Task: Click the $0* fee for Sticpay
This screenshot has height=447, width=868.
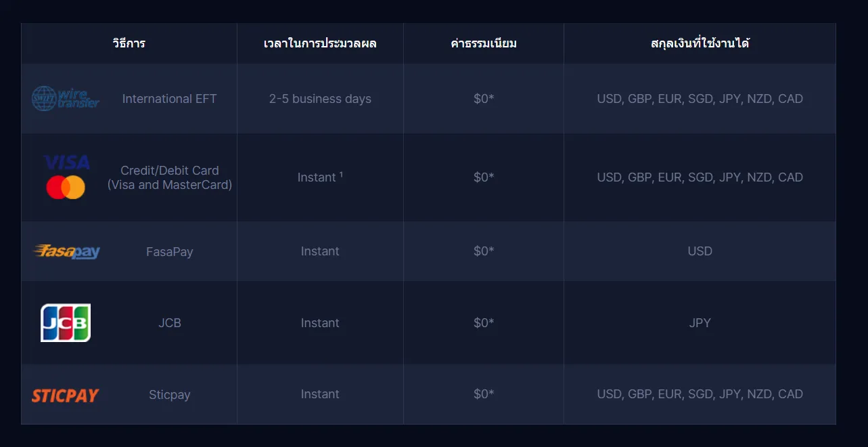Action: pyautogui.click(x=484, y=394)
